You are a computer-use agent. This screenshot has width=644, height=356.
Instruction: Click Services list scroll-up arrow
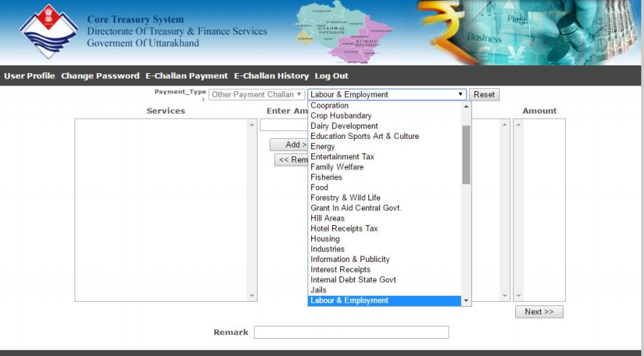(252, 124)
